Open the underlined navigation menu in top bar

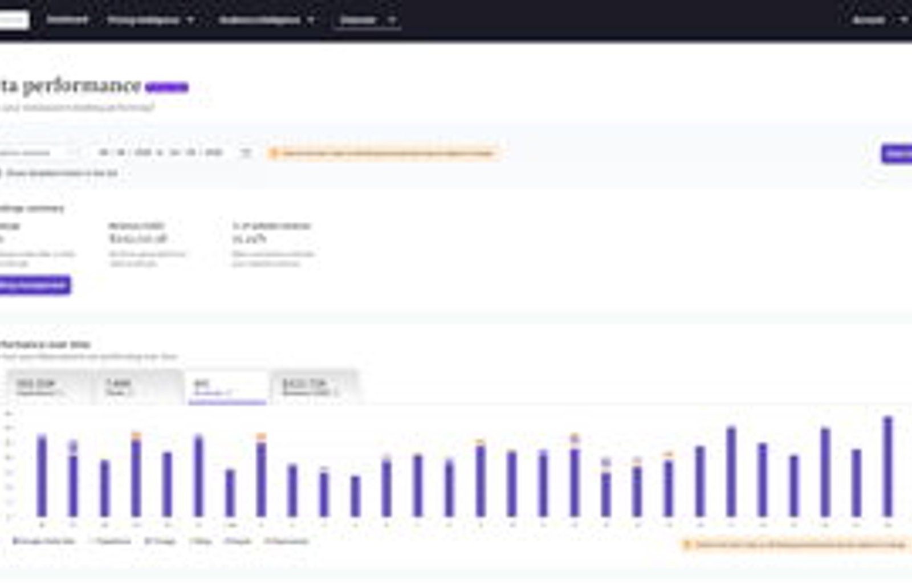(367, 21)
